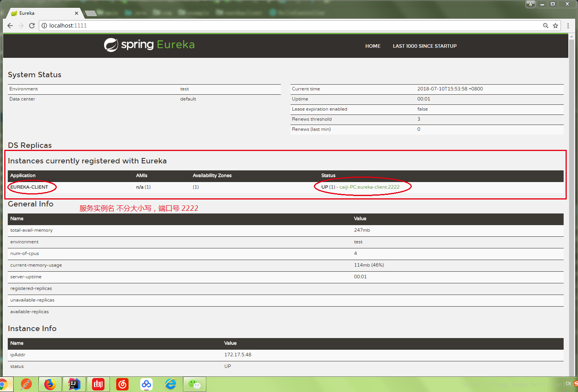This screenshot has width=578, height=392.
Task: Go to HOME in the Eureka nav
Action: (373, 46)
